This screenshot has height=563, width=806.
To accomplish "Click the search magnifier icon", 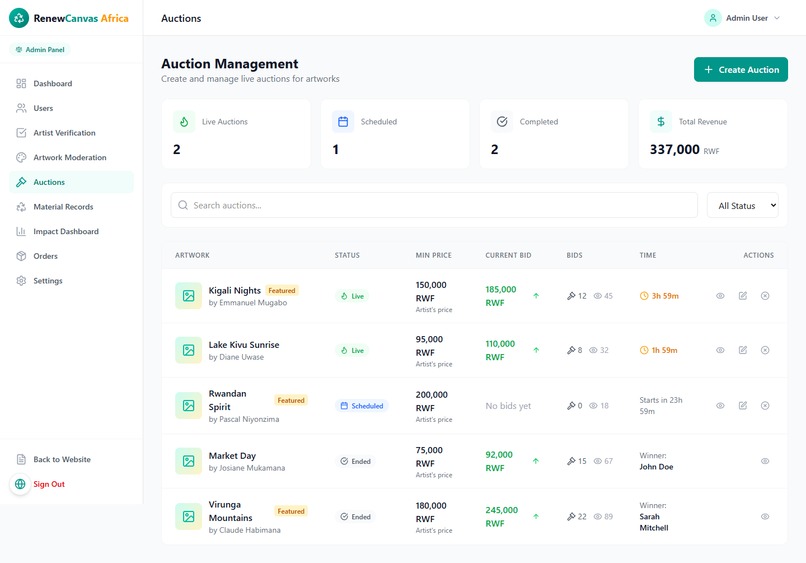I will (182, 205).
